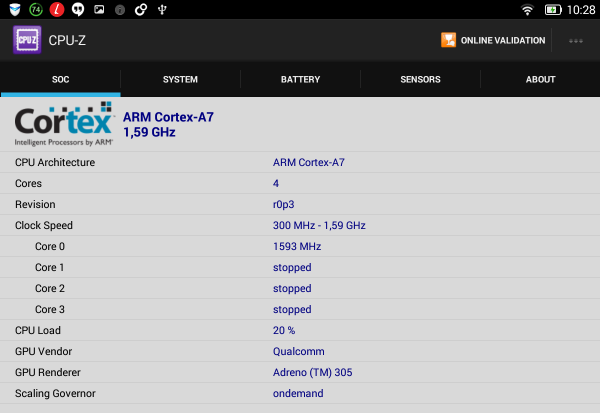This screenshot has height=413, width=600.
Task: Tap the picture screenshot notification icon
Action: 99,10
